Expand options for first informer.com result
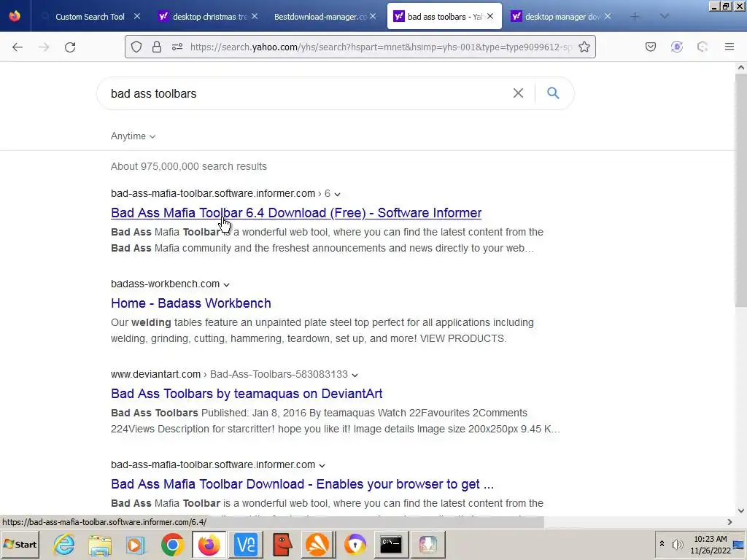This screenshot has width=747, height=560. click(x=337, y=194)
